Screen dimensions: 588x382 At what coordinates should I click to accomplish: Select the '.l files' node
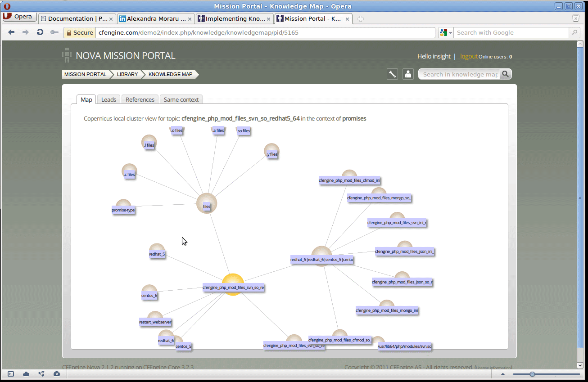(x=149, y=143)
